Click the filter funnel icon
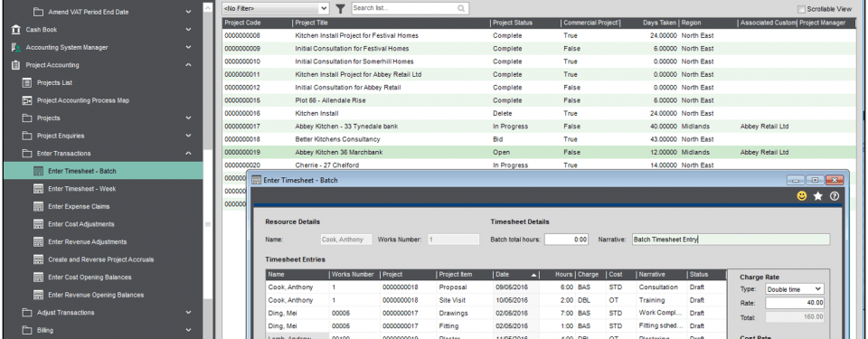The height and width of the screenshot is (339, 868). click(341, 8)
